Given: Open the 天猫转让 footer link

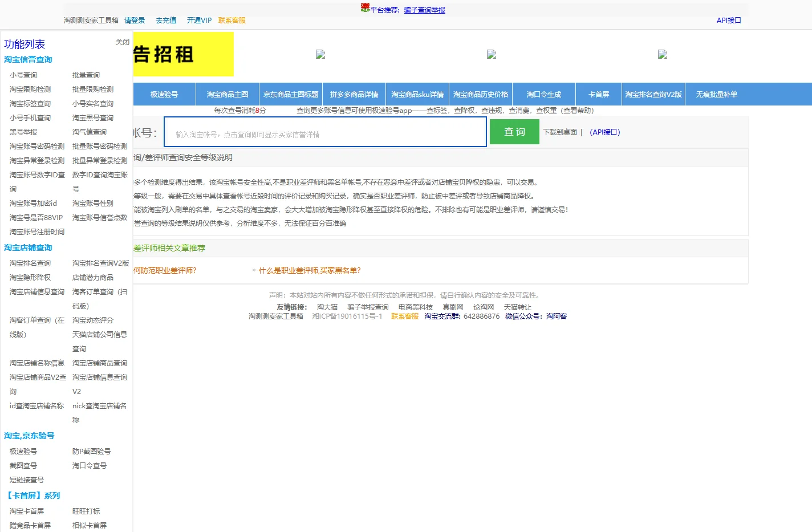Looking at the screenshot, I should click(x=517, y=307).
